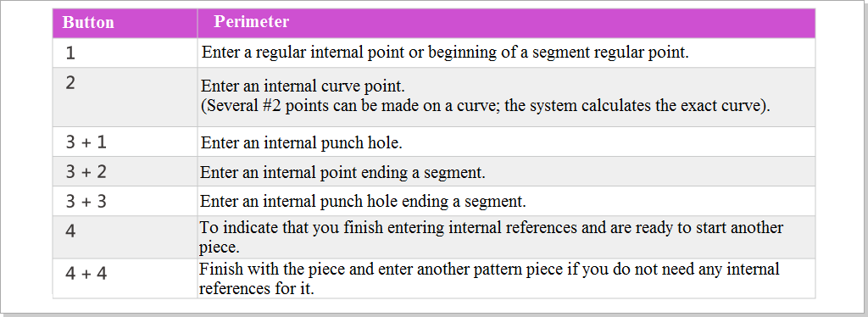868x317 pixels.
Task: Click the 4 + 4 button cell
Action: click(x=125, y=278)
